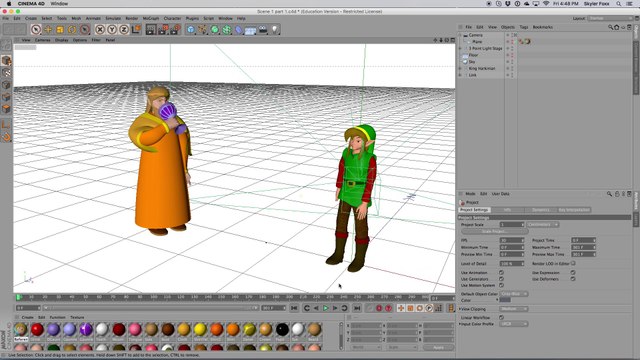Image resolution: width=640 pixels, height=360 pixels.
Task: Select the Live Selection tool
Action: (36, 29)
